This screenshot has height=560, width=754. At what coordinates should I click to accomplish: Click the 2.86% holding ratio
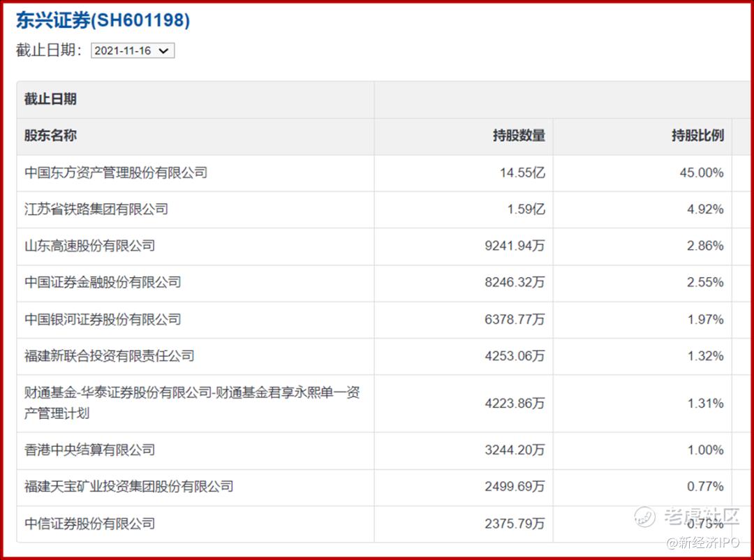(705, 246)
